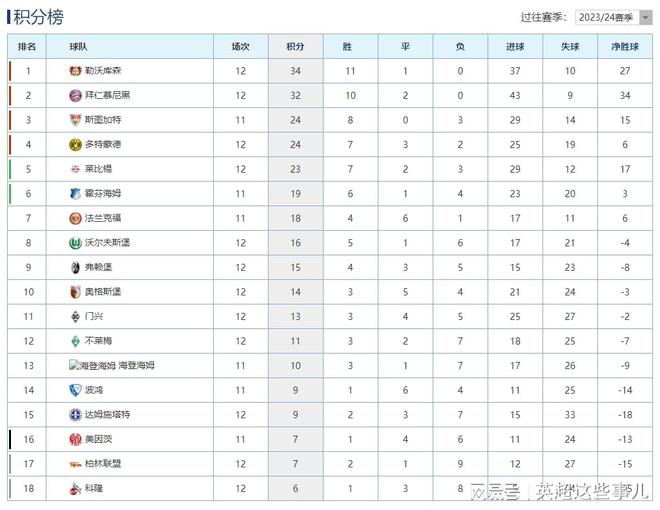Click the Borussia Dortmund yellow logo
This screenshot has height=510, width=660.
coord(75,145)
